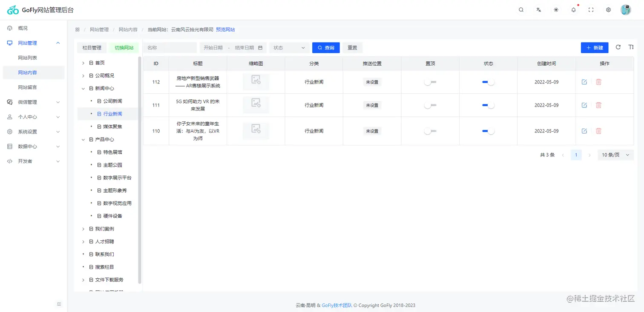Expand the 公司概况 tree node arrow
Viewport: 644px width, 312px height.
[83, 76]
